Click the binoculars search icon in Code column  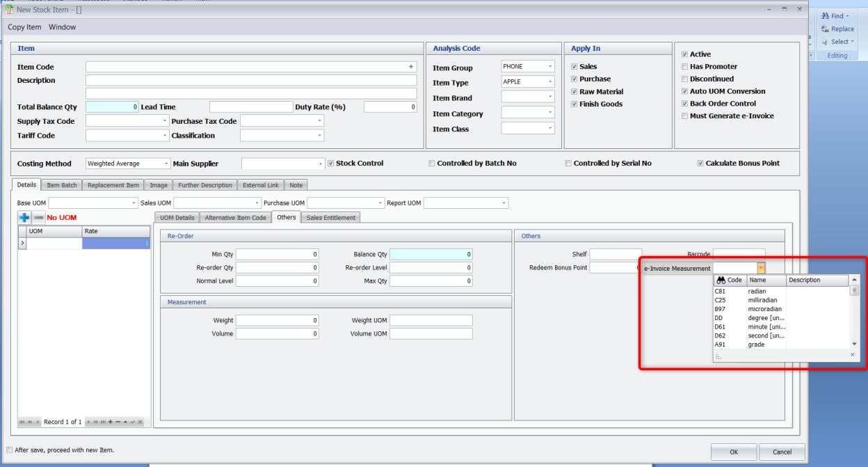(721, 280)
